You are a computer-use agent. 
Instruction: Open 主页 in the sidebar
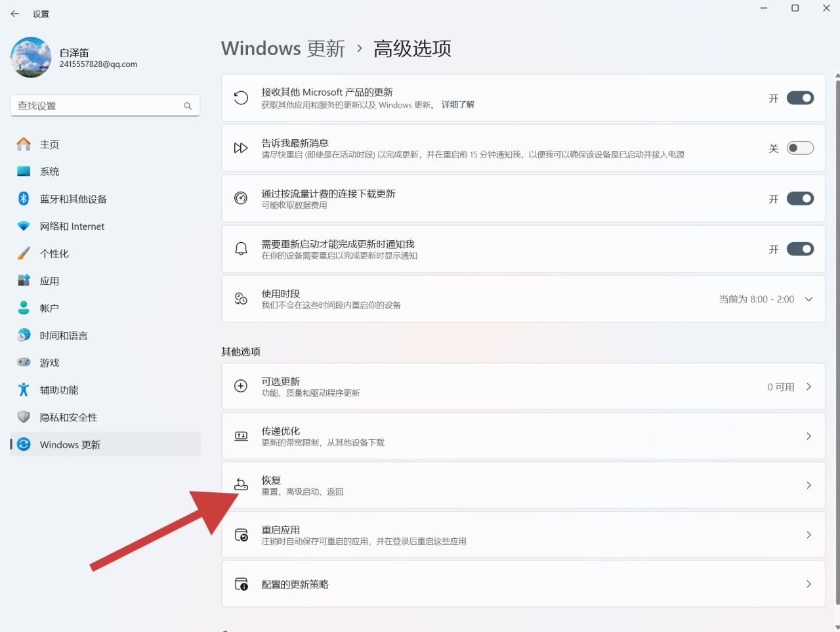tap(105, 144)
